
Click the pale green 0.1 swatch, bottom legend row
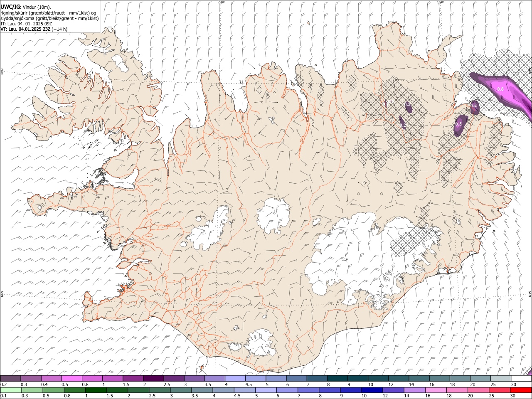[11, 390]
